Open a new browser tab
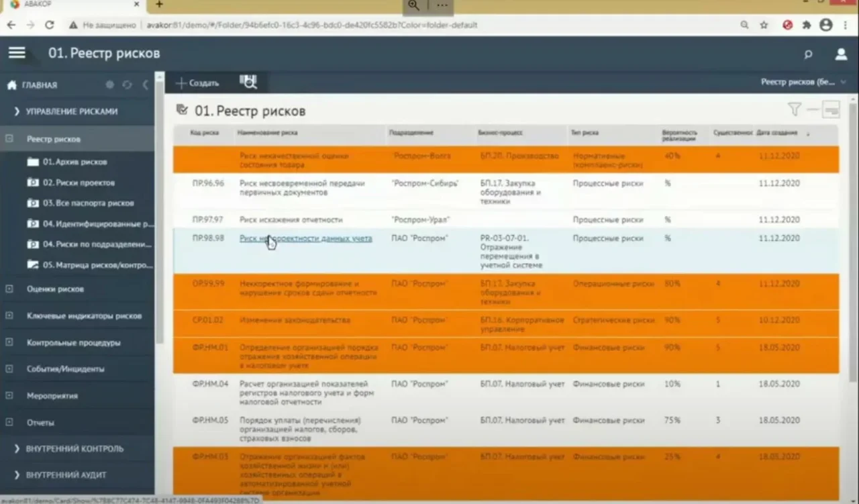859x504 pixels. [x=159, y=5]
